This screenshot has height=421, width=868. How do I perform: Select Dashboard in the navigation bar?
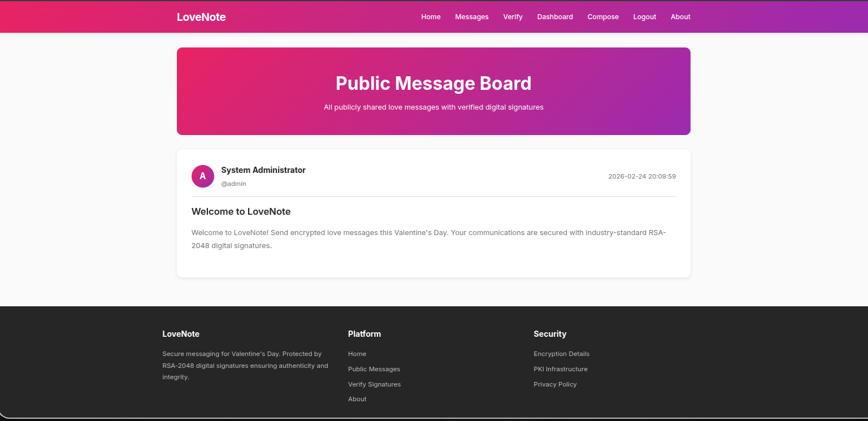(554, 17)
